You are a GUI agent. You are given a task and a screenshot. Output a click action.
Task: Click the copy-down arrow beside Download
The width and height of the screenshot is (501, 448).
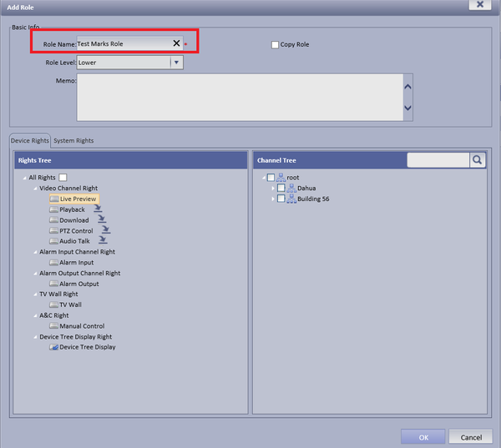coord(102,219)
